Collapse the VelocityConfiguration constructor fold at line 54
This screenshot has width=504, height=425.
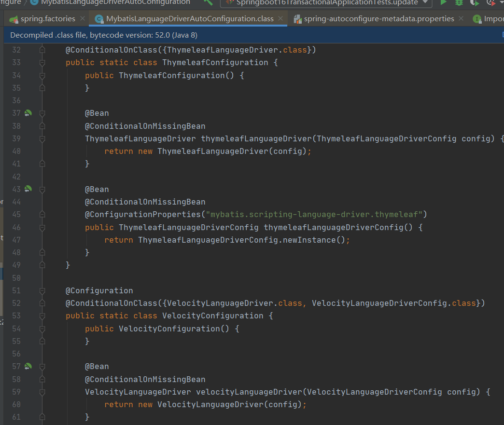tap(42, 329)
